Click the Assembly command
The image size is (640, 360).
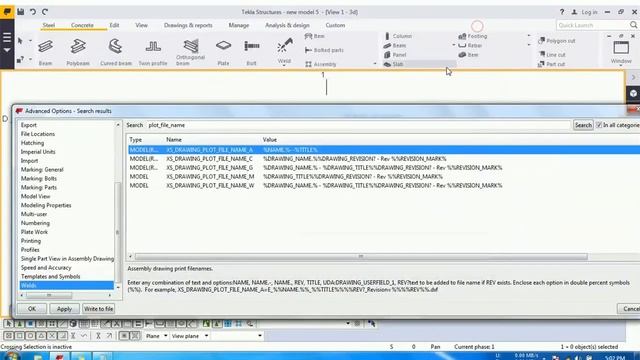tap(321, 64)
